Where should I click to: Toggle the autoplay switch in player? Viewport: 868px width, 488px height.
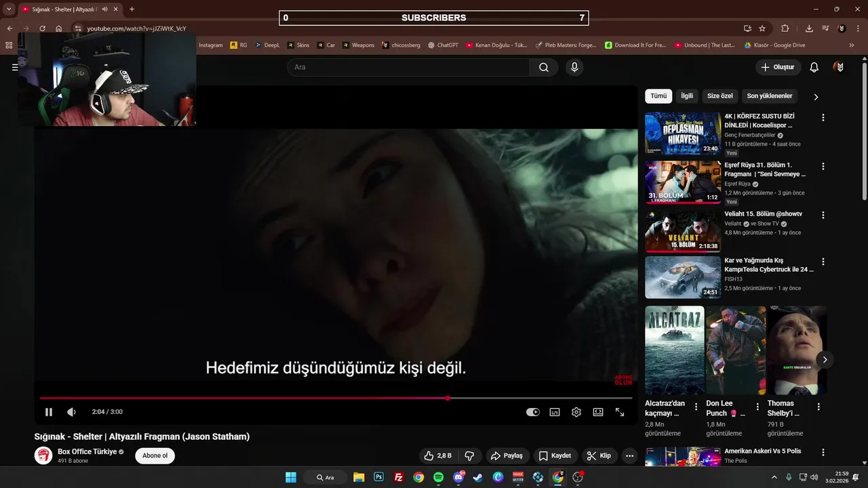tap(533, 412)
